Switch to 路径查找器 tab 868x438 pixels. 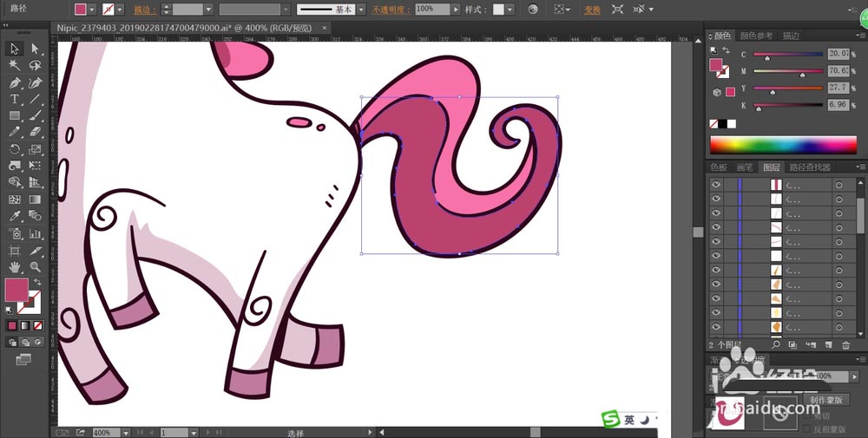coord(810,167)
